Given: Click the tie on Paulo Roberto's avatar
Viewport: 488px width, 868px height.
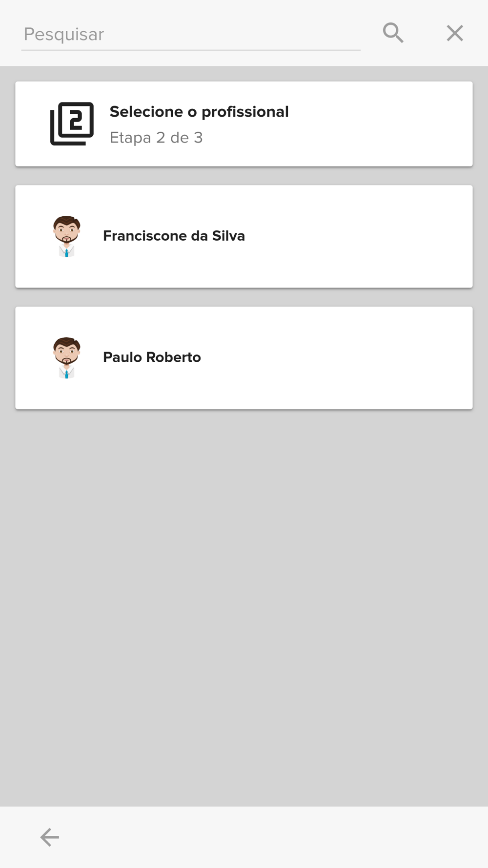Looking at the screenshot, I should click(x=66, y=374).
